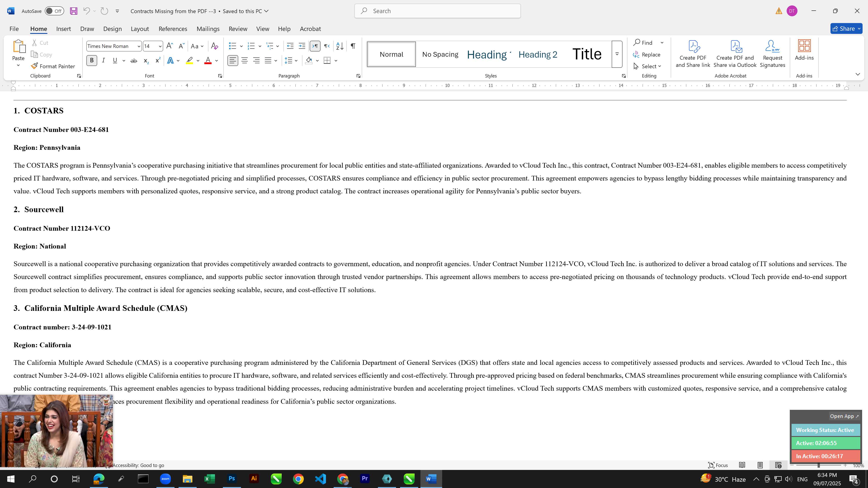Enable Focus mode in status bar
The image size is (868, 488).
(x=718, y=465)
